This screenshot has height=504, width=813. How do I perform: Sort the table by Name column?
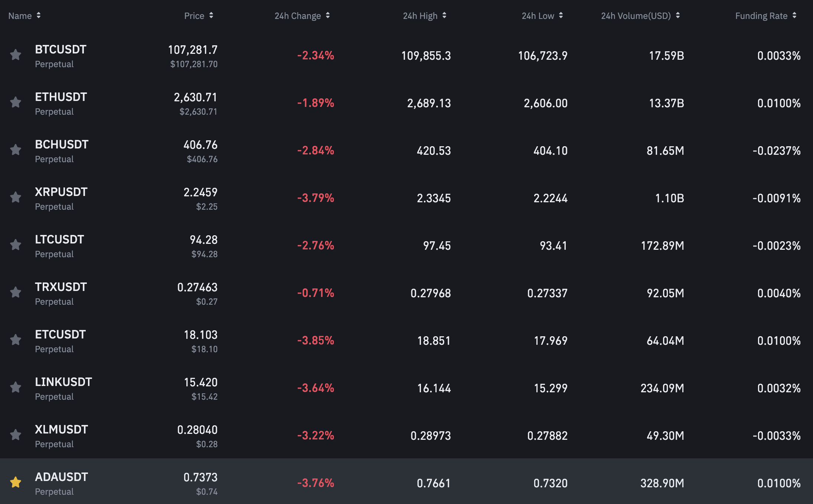(25, 16)
